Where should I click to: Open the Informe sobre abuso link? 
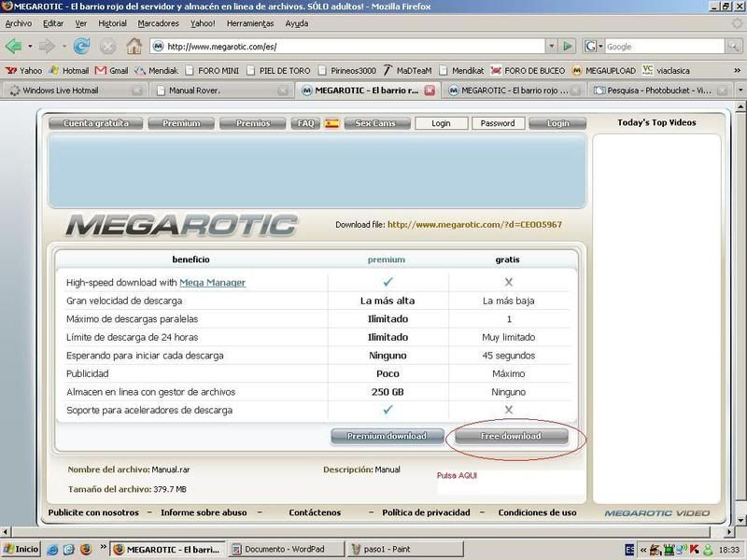coord(204,512)
